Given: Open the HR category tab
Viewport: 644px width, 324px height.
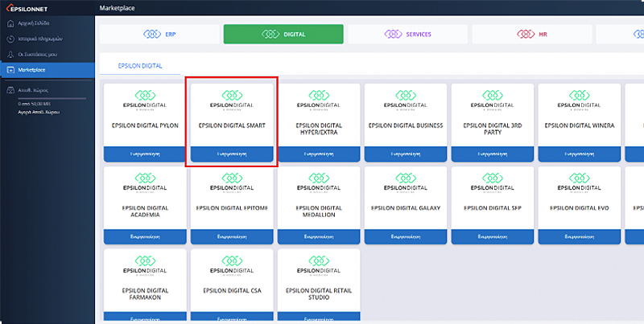Looking at the screenshot, I should [x=532, y=34].
